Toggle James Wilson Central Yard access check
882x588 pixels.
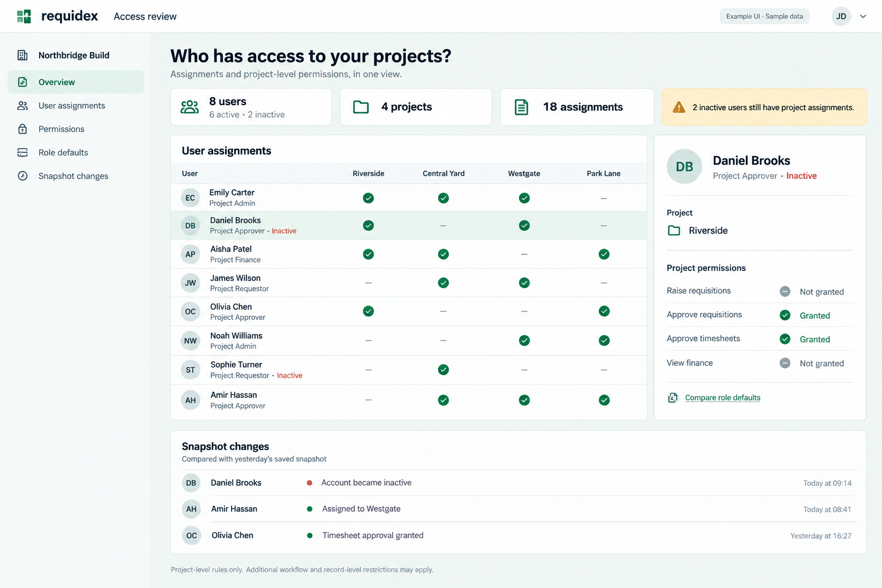[443, 283]
